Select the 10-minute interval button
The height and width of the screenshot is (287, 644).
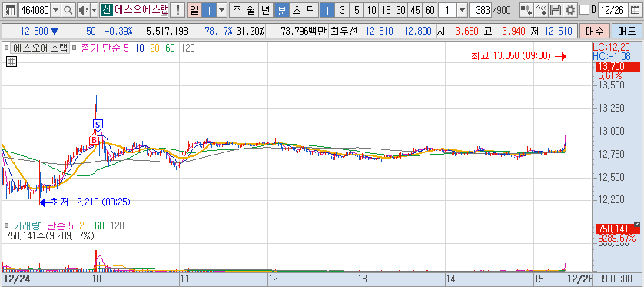pyautogui.click(x=371, y=11)
